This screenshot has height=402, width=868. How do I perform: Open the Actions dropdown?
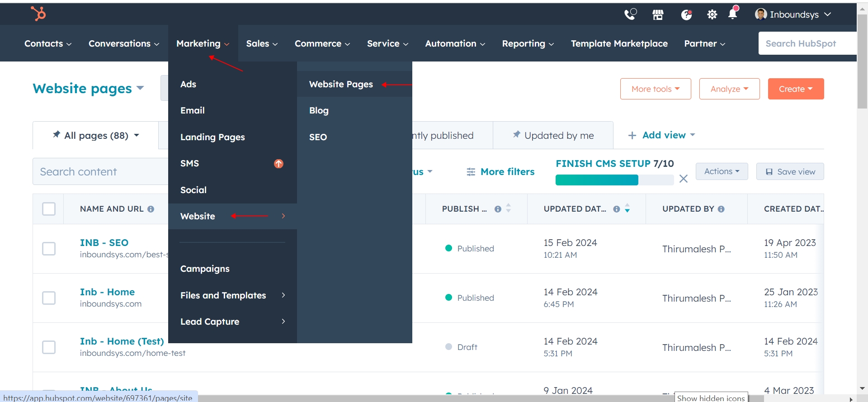pyautogui.click(x=722, y=171)
